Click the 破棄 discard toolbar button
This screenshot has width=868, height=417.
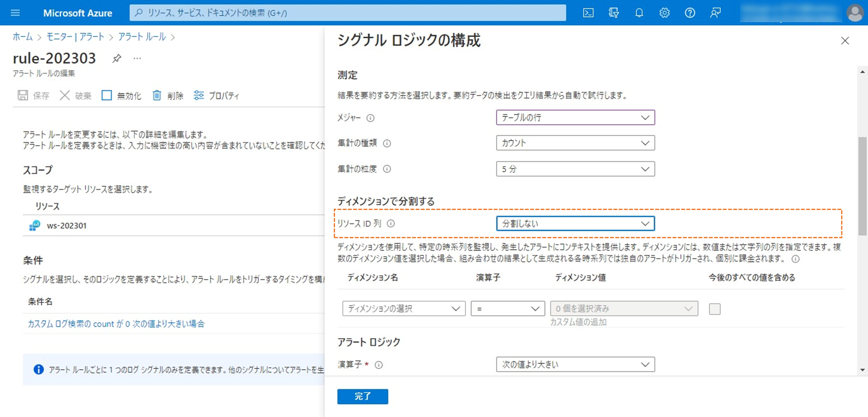point(76,95)
